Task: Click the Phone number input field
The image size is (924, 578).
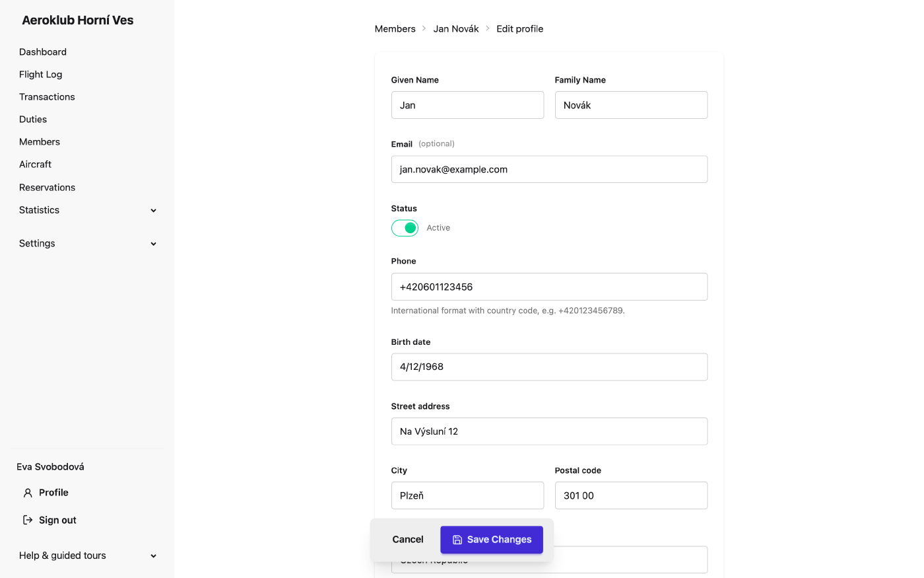Action: [x=549, y=287]
